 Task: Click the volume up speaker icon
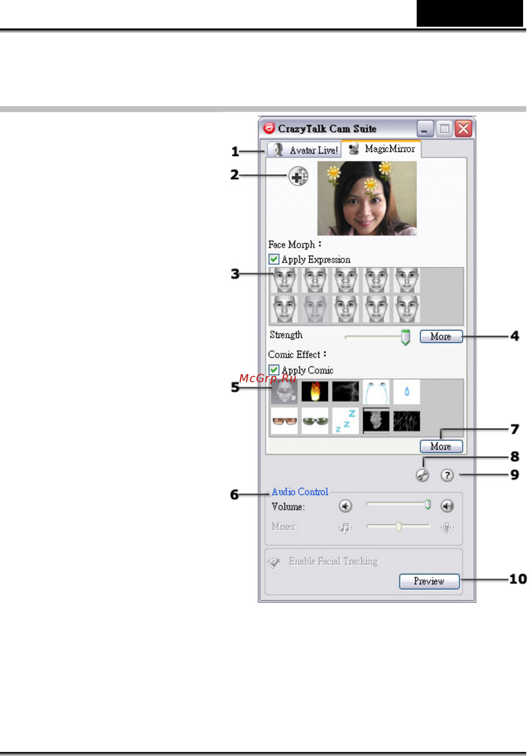pyautogui.click(x=447, y=506)
